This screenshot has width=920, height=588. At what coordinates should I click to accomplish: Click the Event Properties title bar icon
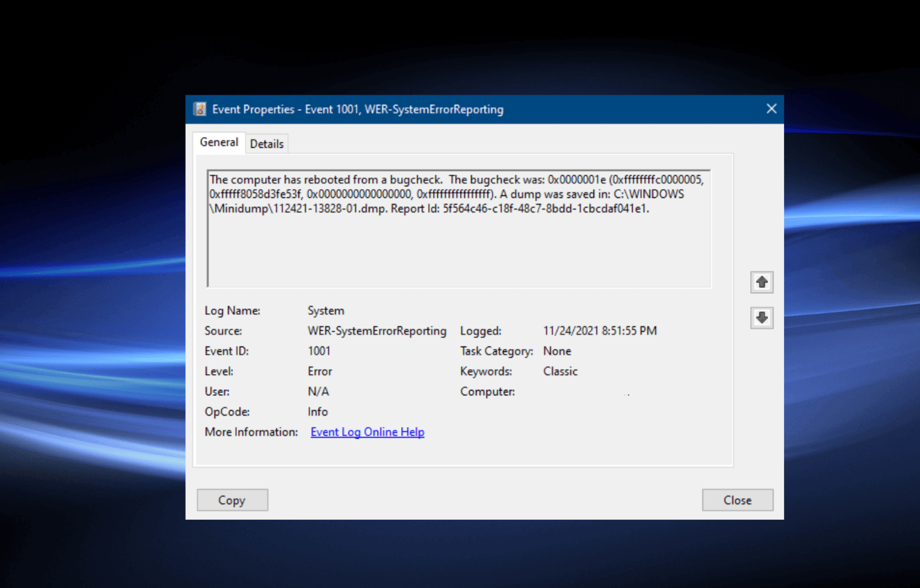(200, 109)
